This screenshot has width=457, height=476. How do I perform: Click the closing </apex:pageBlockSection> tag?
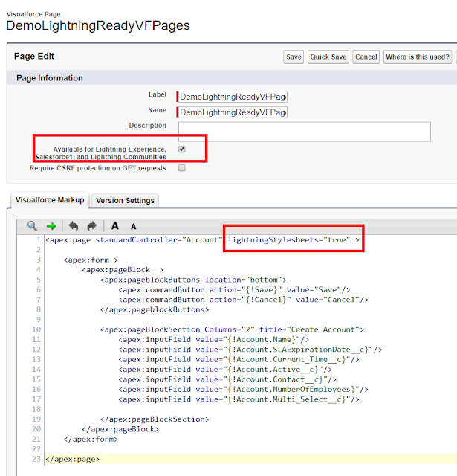pyautogui.click(x=155, y=419)
